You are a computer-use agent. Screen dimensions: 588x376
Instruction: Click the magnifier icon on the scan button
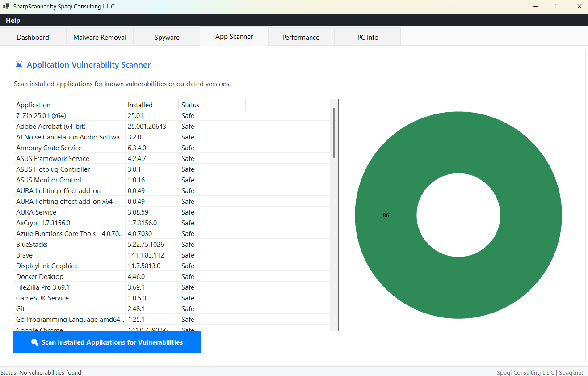point(34,342)
